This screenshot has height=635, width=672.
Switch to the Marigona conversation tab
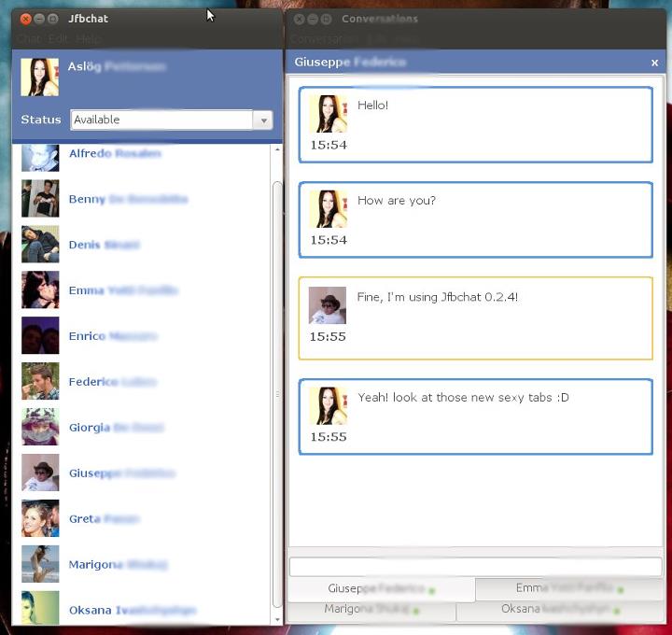coord(371,610)
